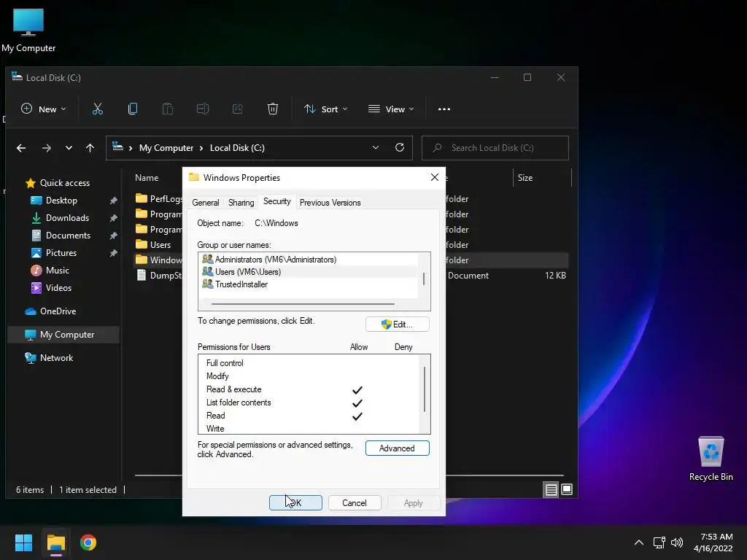Open the network icon in system tray
747x560 pixels.
click(x=659, y=542)
